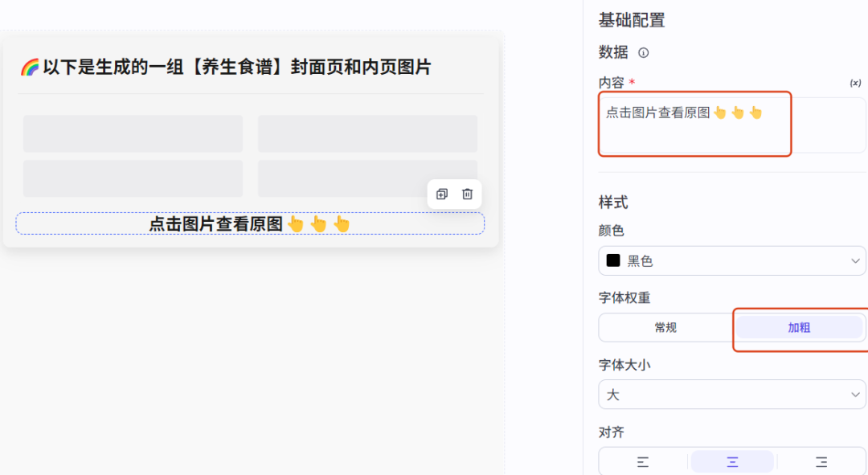Set font weight to 加粗
This screenshot has height=475, width=868.
coord(799,328)
